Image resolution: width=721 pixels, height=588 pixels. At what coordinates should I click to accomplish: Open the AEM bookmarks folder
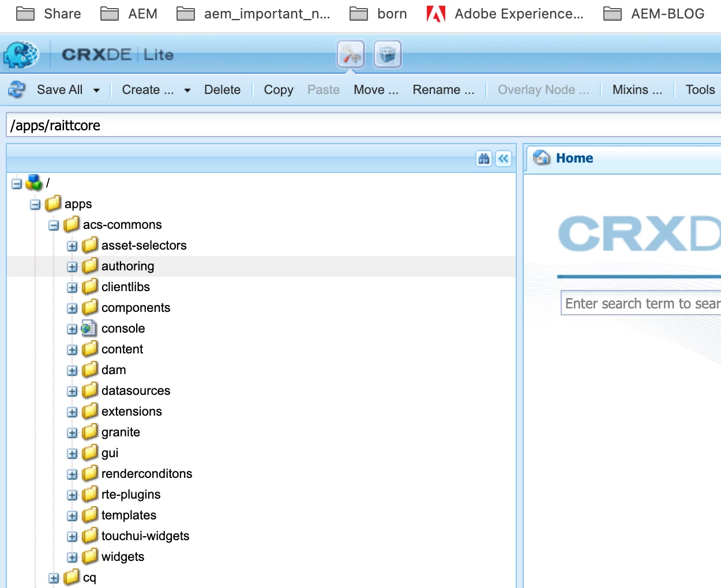129,14
